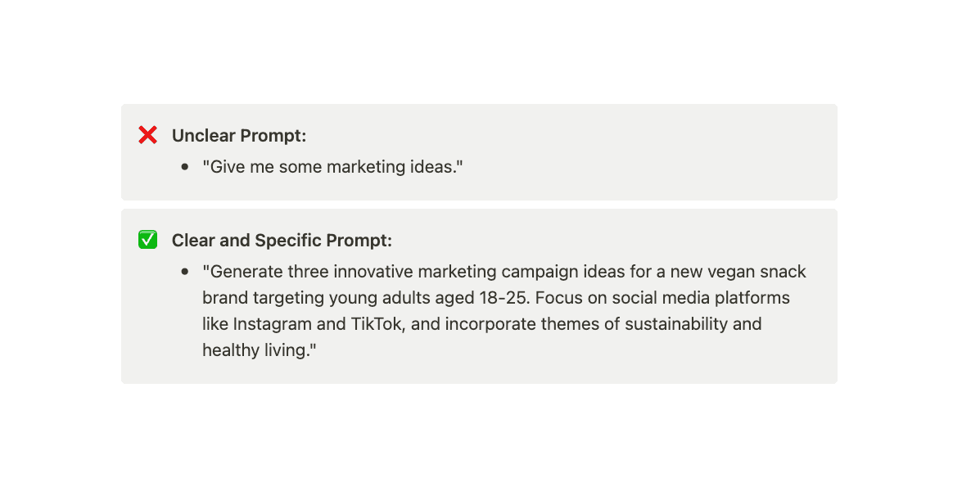Image resolution: width=980 pixels, height=478 pixels.
Task: Click the "Give me some marketing ideas." text
Action: (333, 167)
